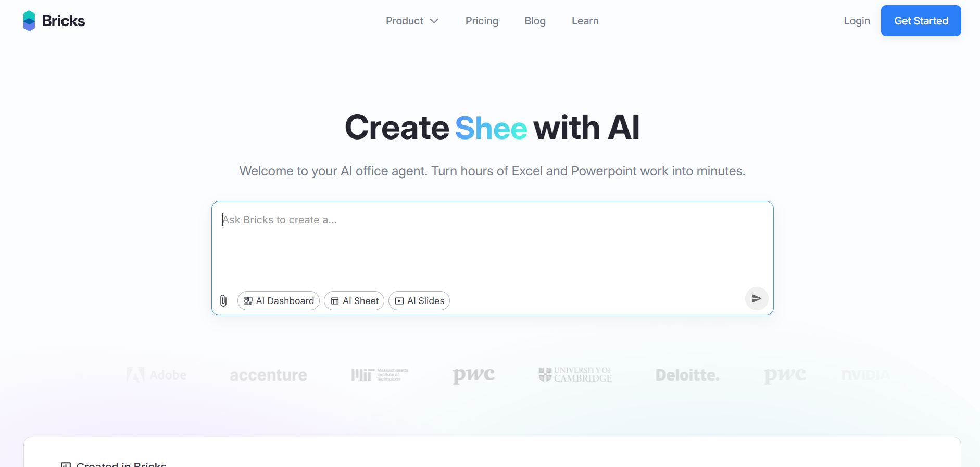Click the Login link
The width and height of the screenshot is (980, 467).
pos(857,21)
